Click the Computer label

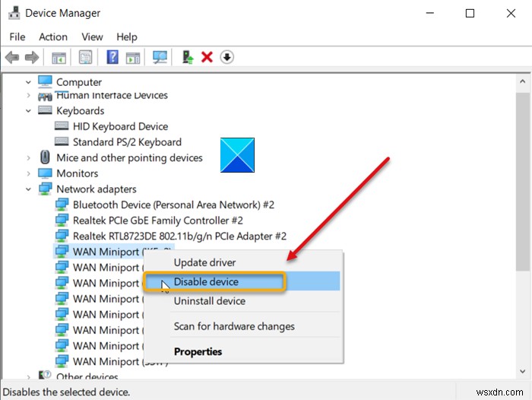click(x=79, y=82)
